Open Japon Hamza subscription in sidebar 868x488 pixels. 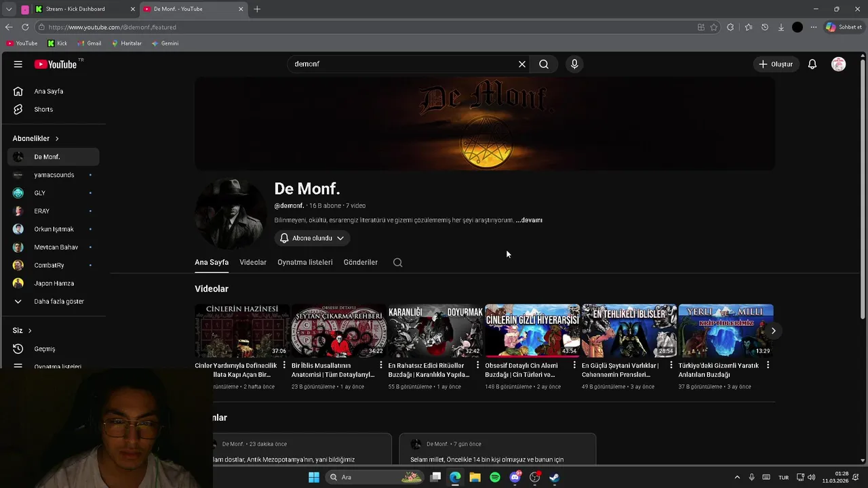[54, 283]
